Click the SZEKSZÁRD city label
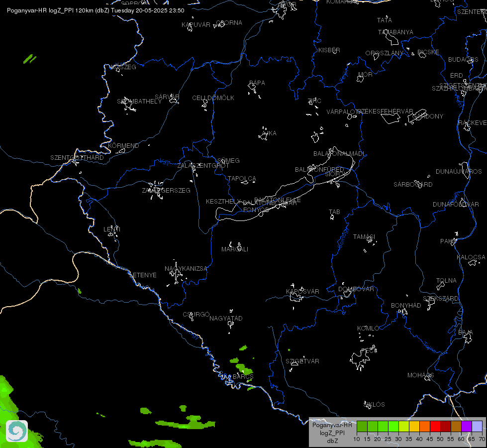Viewport: 487px width, 448px height. pyautogui.click(x=441, y=299)
